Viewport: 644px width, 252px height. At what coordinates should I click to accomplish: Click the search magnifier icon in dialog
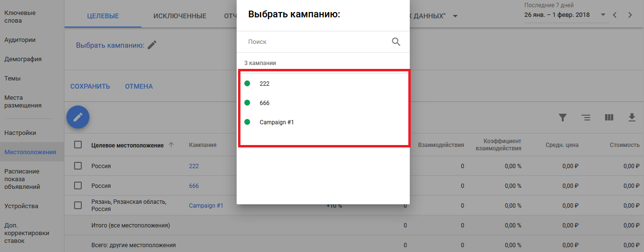(x=396, y=42)
